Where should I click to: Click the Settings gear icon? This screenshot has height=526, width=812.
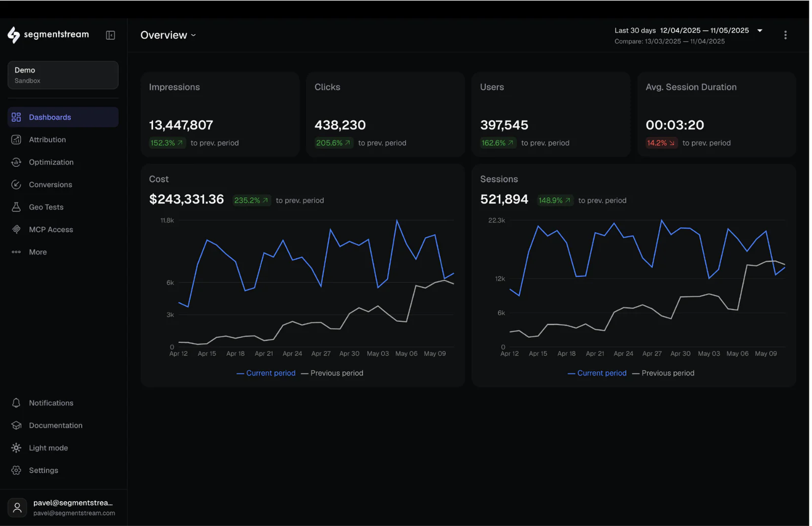16,470
